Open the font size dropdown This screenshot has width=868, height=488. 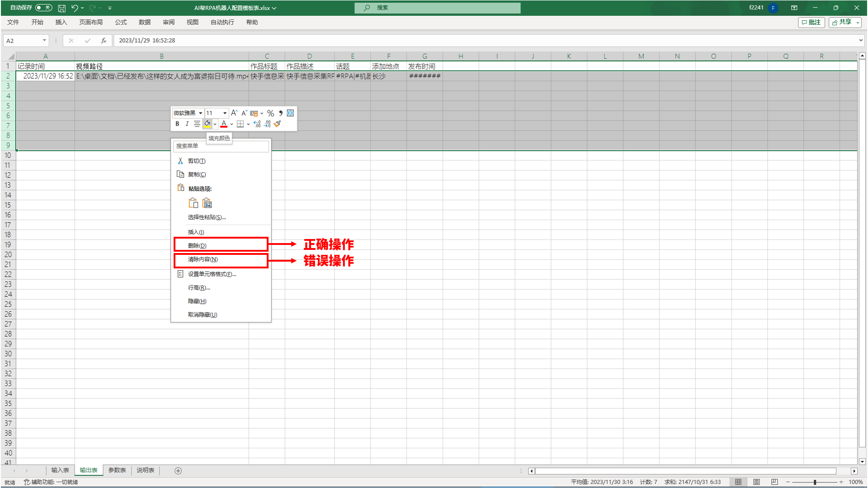coord(225,113)
